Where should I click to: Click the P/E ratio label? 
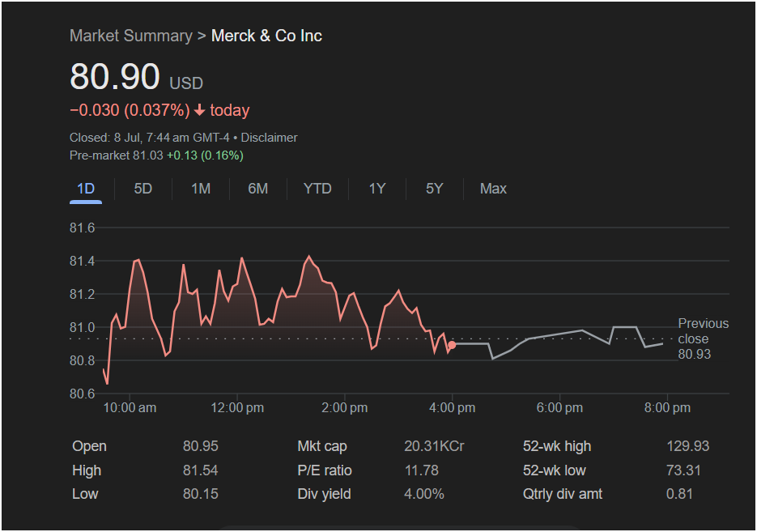click(325, 470)
